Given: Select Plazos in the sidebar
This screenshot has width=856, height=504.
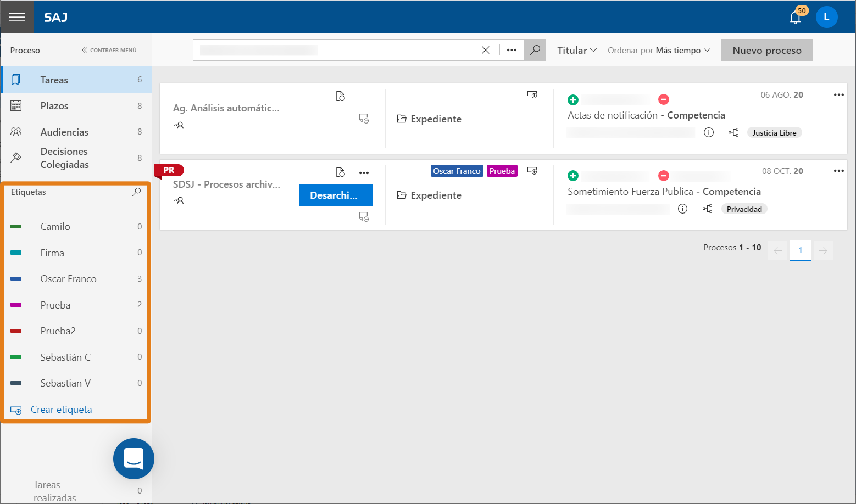Looking at the screenshot, I should click(76, 106).
